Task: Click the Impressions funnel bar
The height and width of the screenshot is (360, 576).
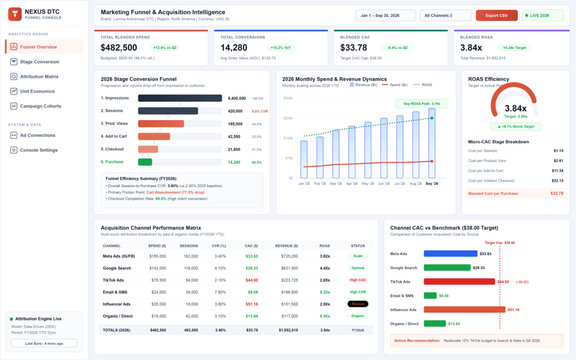Action: click(180, 98)
